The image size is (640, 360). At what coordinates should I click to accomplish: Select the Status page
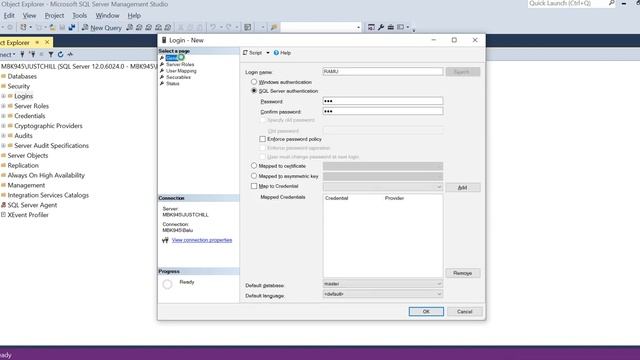point(173,83)
